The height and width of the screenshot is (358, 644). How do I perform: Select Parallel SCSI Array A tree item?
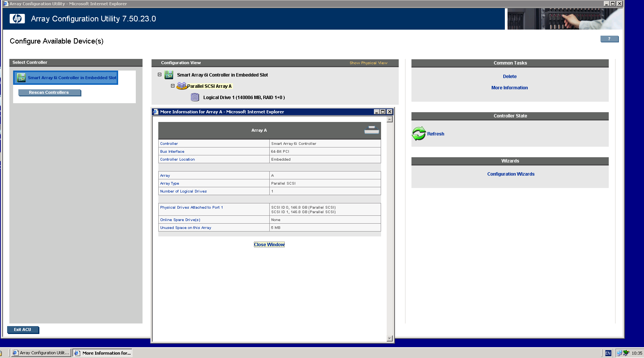point(210,86)
